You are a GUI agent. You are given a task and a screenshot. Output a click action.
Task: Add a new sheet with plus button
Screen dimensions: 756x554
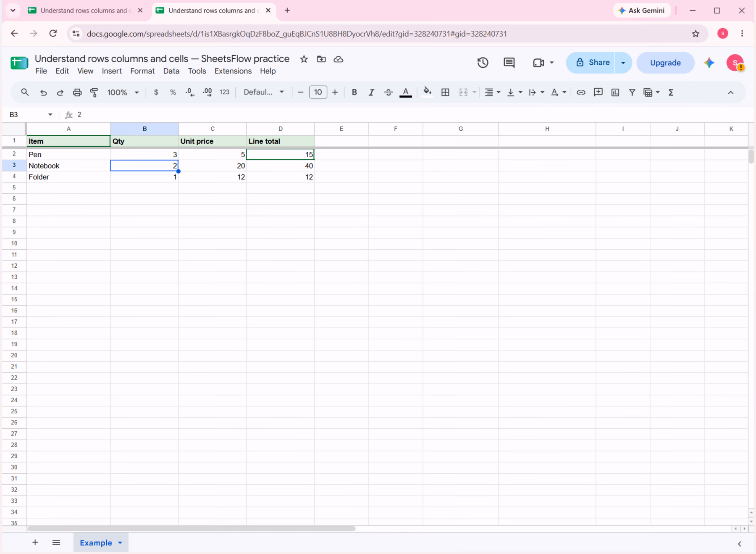coord(35,543)
